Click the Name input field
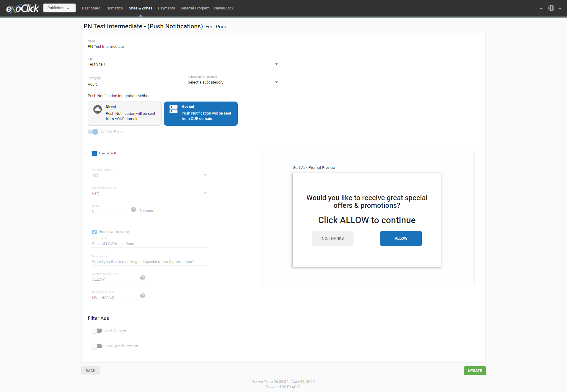The width and height of the screenshot is (567, 392). 183,47
